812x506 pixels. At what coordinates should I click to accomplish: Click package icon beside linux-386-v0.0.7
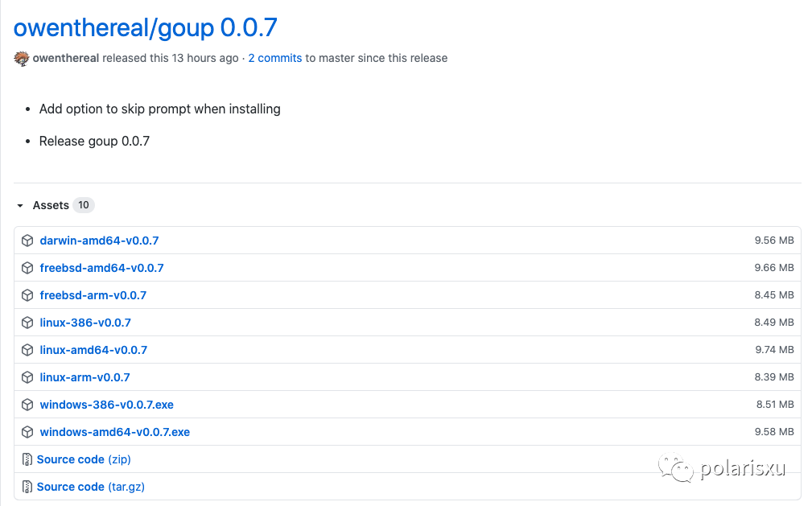27,323
